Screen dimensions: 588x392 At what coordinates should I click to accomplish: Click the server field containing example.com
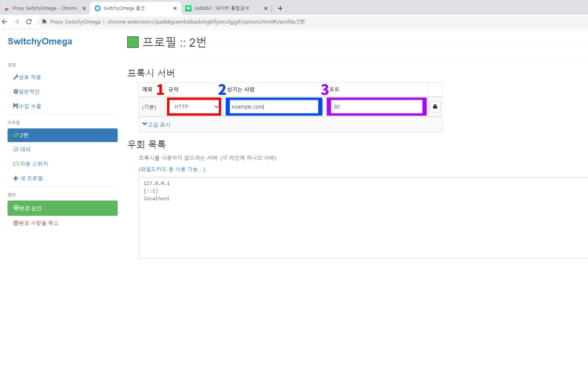point(274,107)
